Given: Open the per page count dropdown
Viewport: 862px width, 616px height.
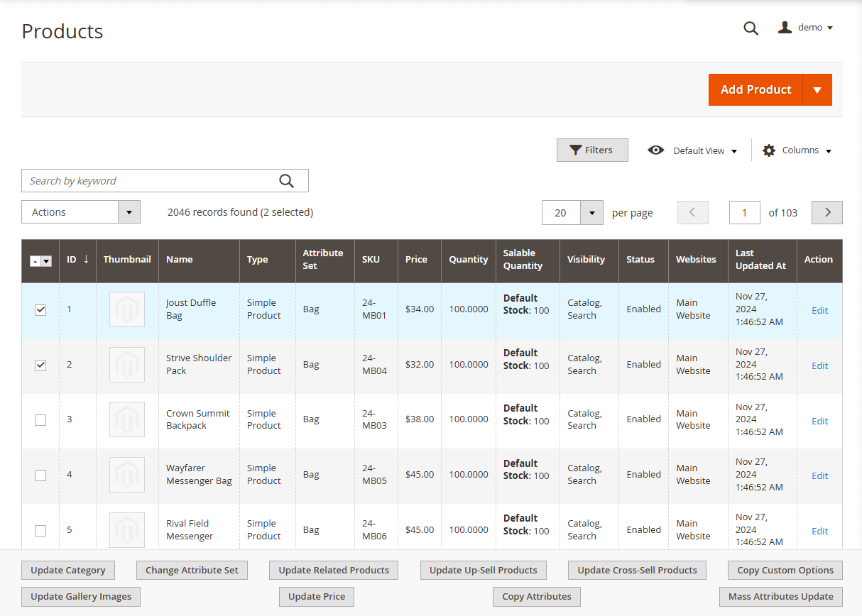Looking at the screenshot, I should click(x=591, y=213).
